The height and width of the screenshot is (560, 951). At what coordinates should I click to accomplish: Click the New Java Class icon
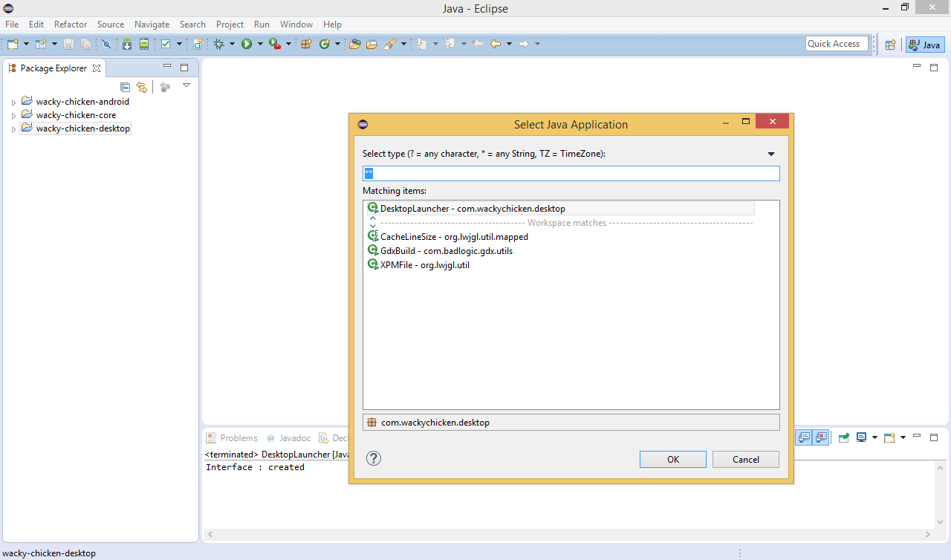325,44
